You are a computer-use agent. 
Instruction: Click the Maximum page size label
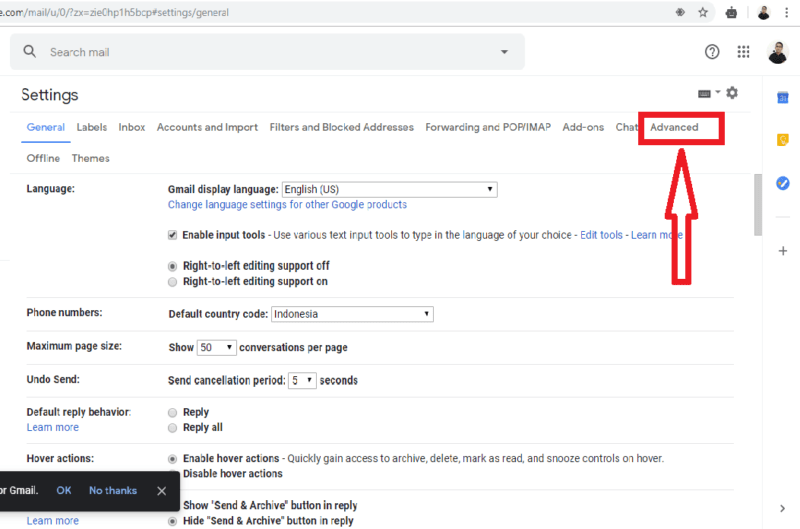74,346
